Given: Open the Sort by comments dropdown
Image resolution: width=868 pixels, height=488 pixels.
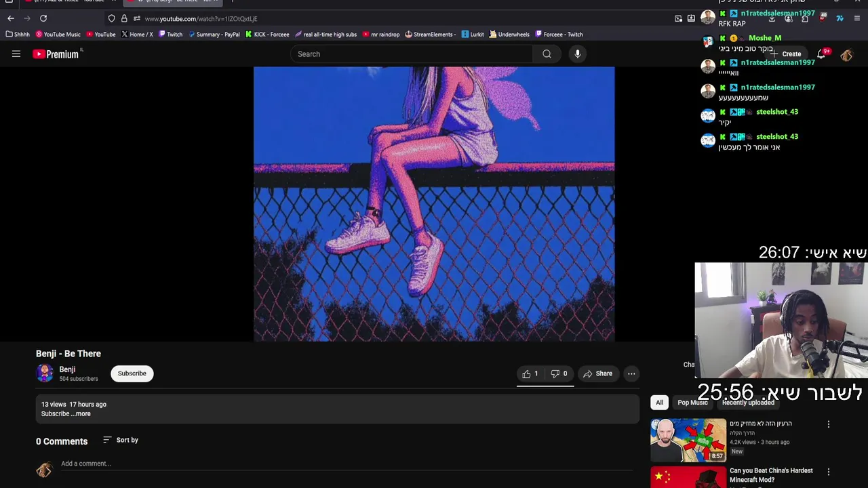Looking at the screenshot, I should [121, 441].
